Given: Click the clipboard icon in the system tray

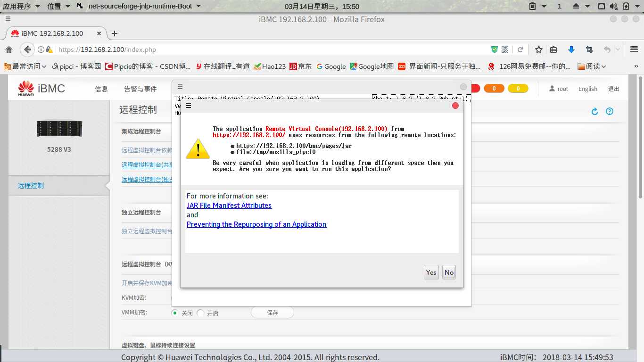Looking at the screenshot, I should (532, 6).
